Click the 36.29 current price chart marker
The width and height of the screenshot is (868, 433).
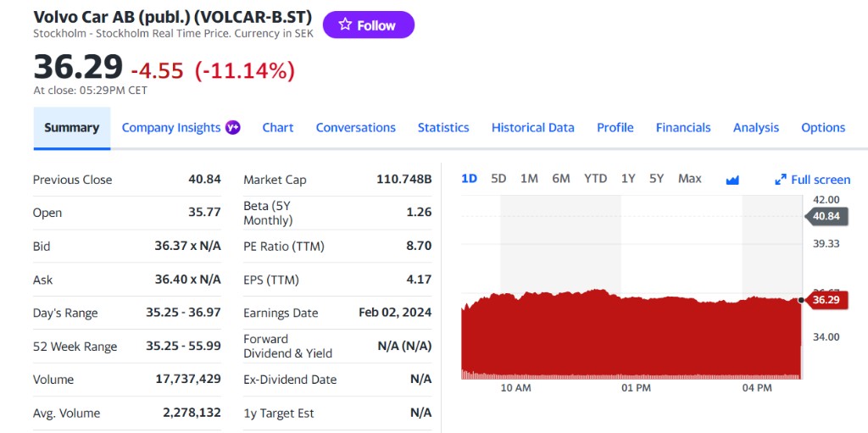[826, 300]
